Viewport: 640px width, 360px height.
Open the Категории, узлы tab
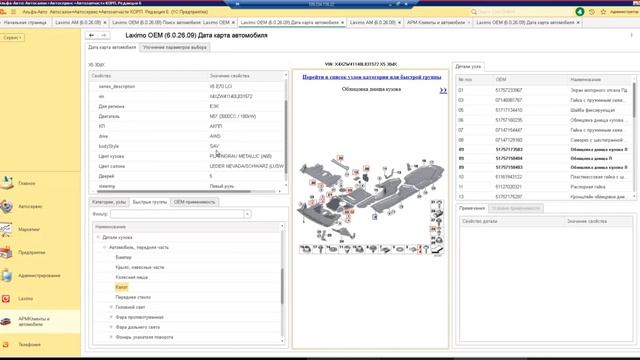(109, 202)
